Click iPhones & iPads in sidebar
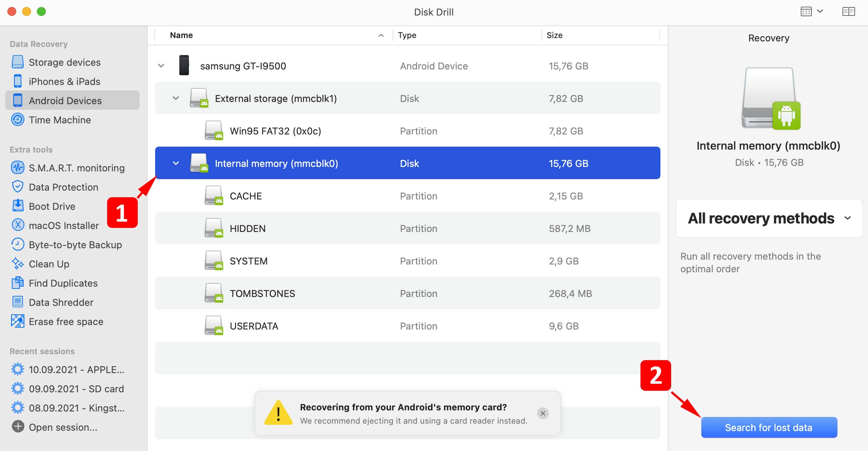The height and width of the screenshot is (451, 868). (x=65, y=81)
